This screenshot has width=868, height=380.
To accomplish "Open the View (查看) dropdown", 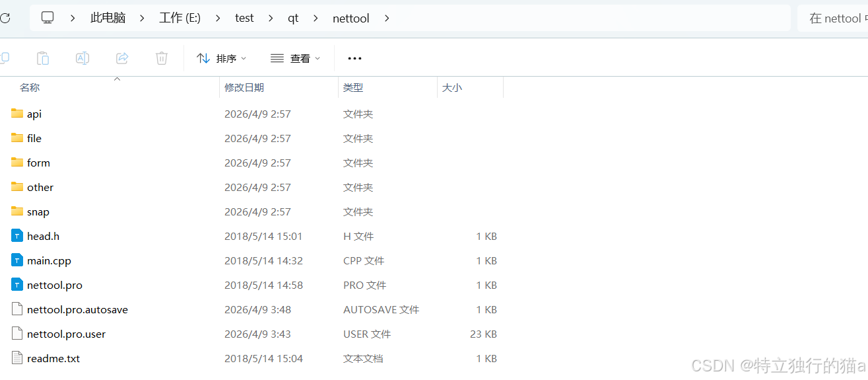I will 296,58.
